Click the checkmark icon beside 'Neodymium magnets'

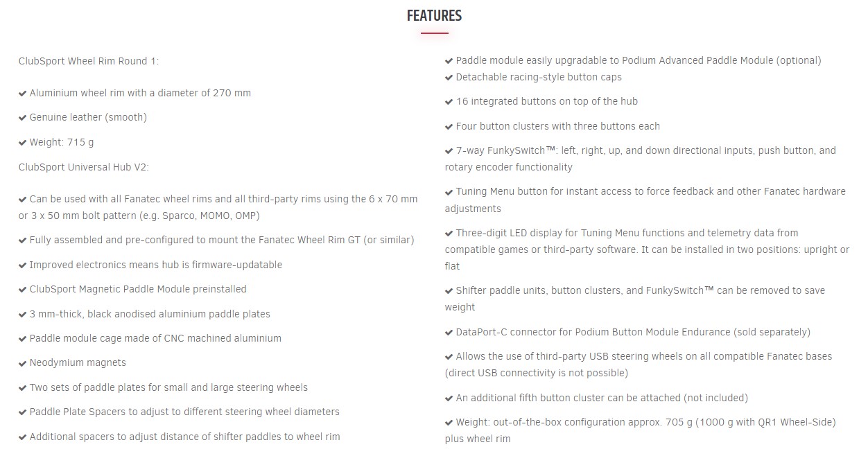(23, 363)
